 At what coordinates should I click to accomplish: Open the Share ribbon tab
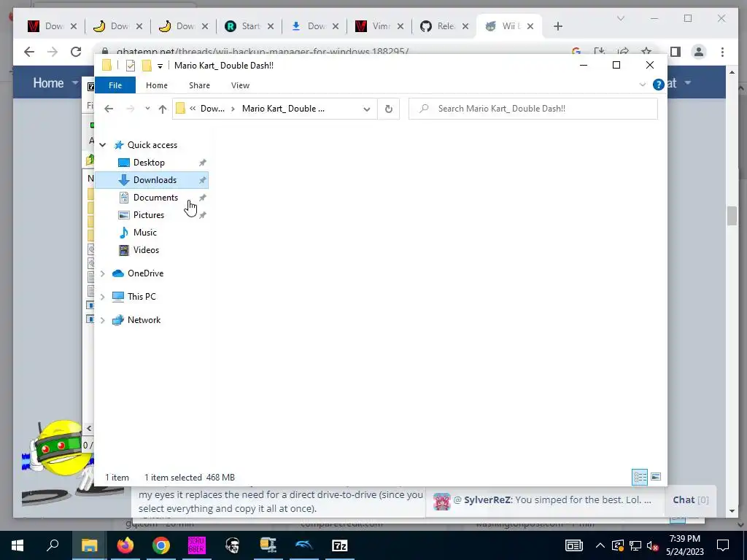click(199, 85)
